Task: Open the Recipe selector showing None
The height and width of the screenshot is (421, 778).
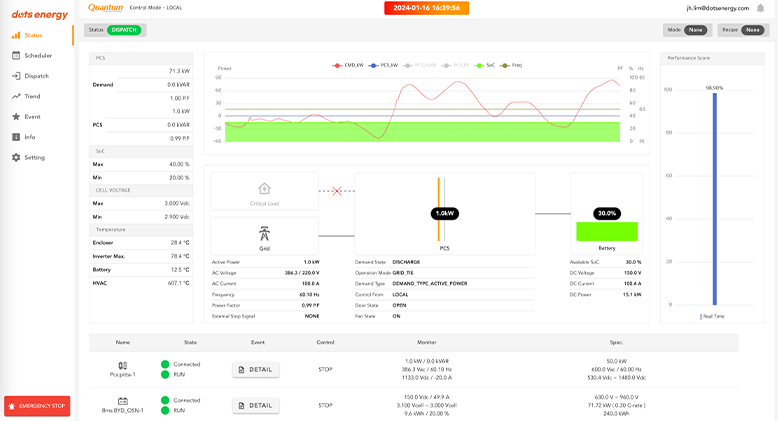Action: click(x=752, y=30)
